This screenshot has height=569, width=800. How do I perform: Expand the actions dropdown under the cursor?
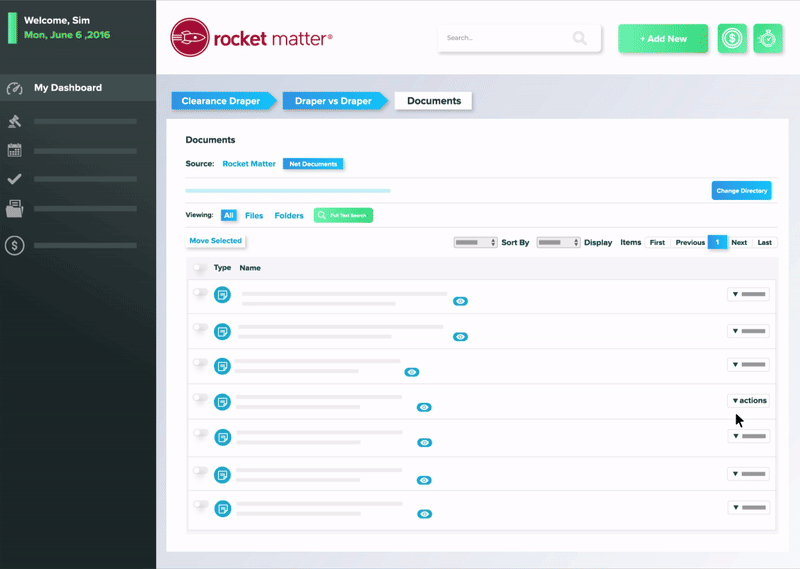748,401
